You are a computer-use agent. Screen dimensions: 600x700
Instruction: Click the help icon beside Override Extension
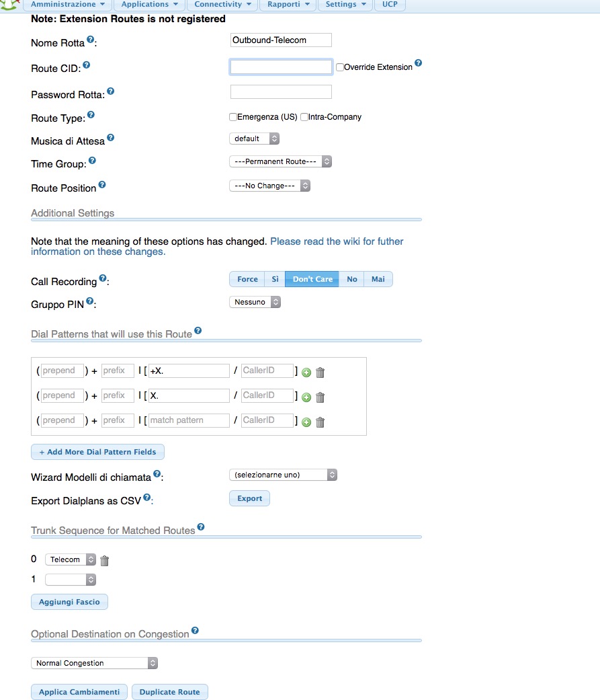pyautogui.click(x=418, y=63)
